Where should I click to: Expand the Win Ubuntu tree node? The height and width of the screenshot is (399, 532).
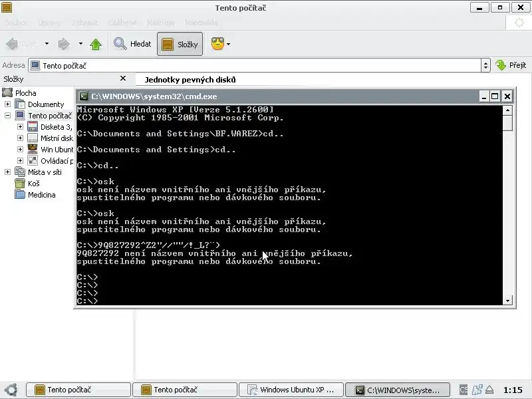20,149
